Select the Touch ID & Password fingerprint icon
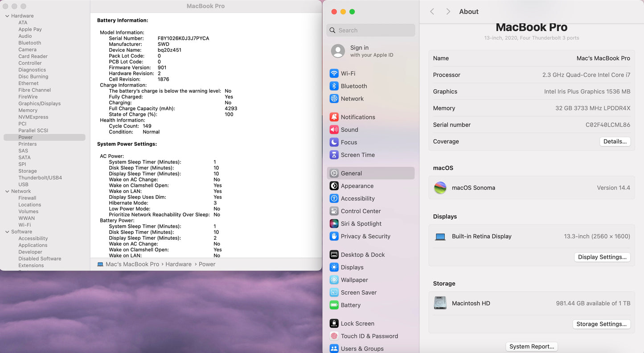This screenshot has width=644, height=353. [x=334, y=336]
